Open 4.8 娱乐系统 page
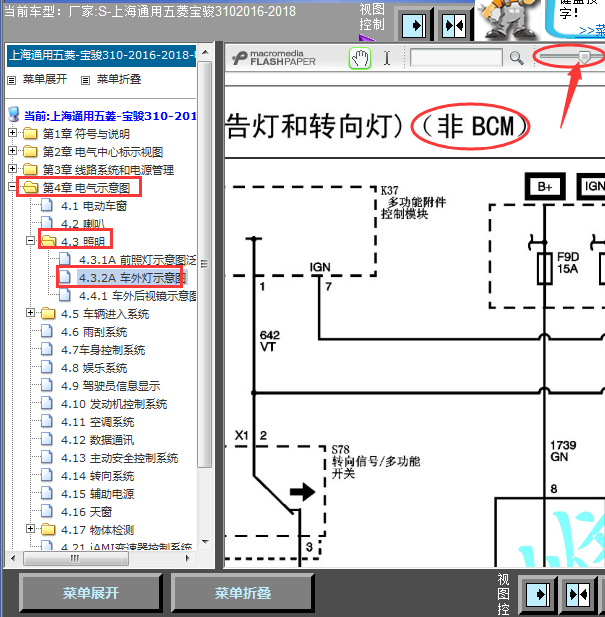This screenshot has height=617, width=605. [94, 368]
